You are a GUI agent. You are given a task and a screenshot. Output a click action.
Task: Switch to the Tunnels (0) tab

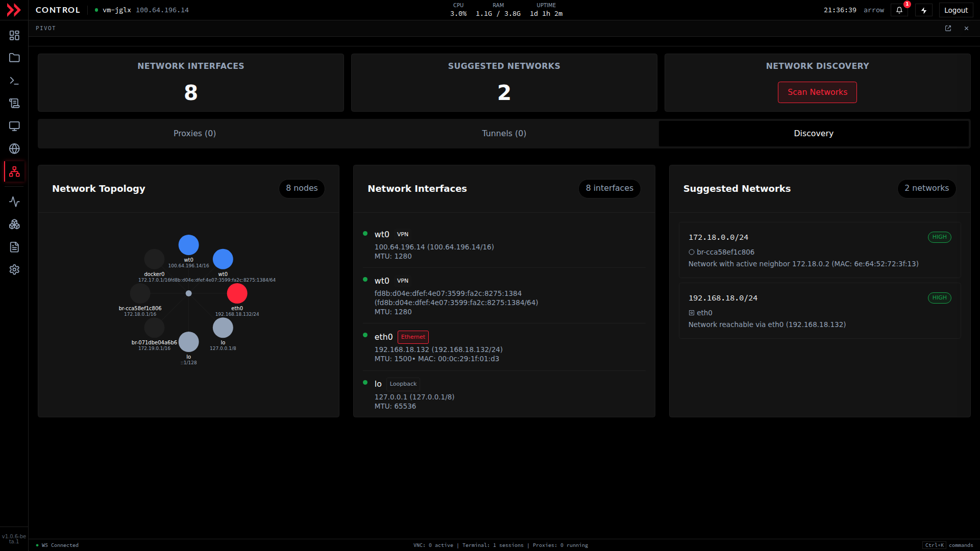[504, 134]
